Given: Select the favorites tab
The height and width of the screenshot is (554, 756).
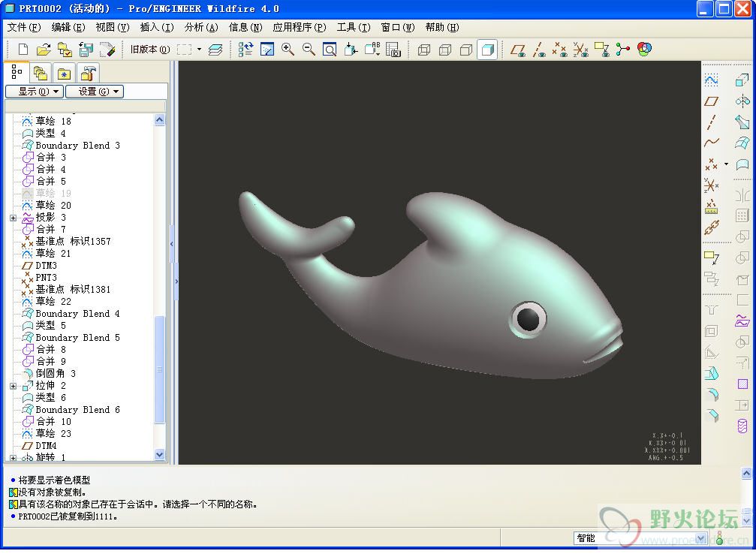Looking at the screenshot, I should pyautogui.click(x=64, y=74).
